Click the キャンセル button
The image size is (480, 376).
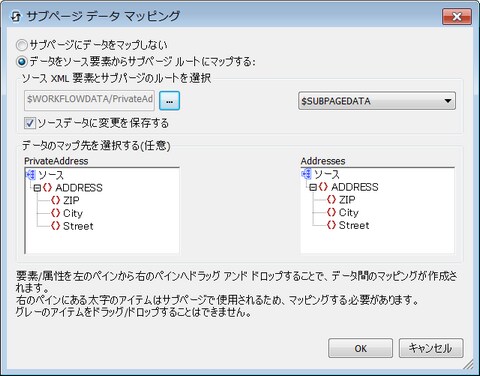coord(431,348)
